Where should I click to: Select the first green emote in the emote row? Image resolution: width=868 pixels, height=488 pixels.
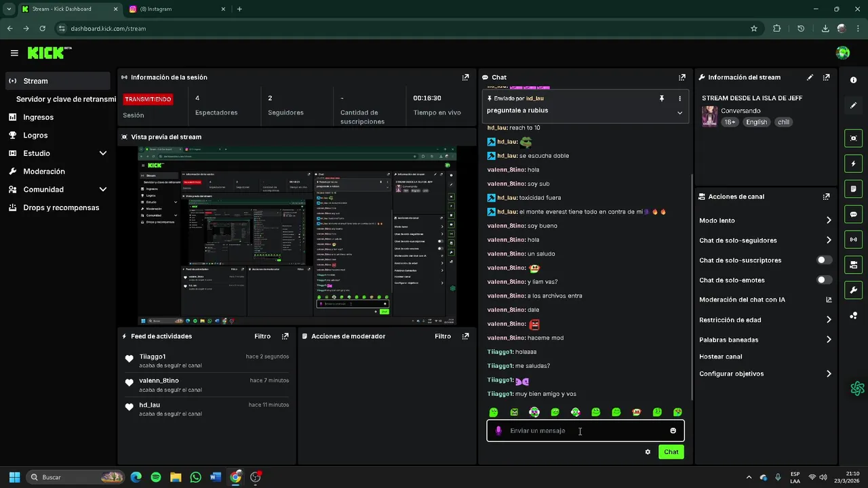coord(494,412)
